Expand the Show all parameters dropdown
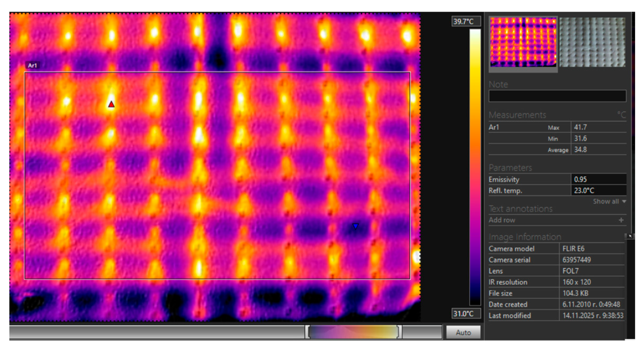Image resolution: width=644 pixels, height=351 pixels. pos(609,201)
